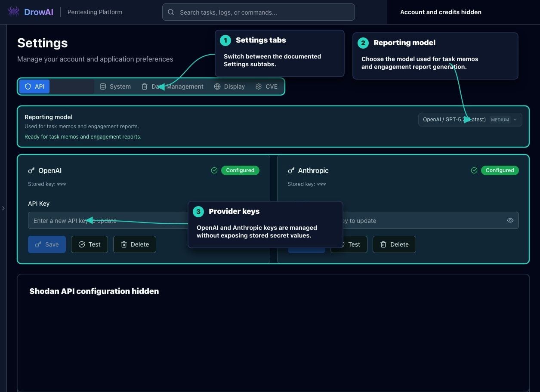Click the gear icon on the CVE tab
Image resolution: width=540 pixels, height=392 pixels.
(259, 86)
